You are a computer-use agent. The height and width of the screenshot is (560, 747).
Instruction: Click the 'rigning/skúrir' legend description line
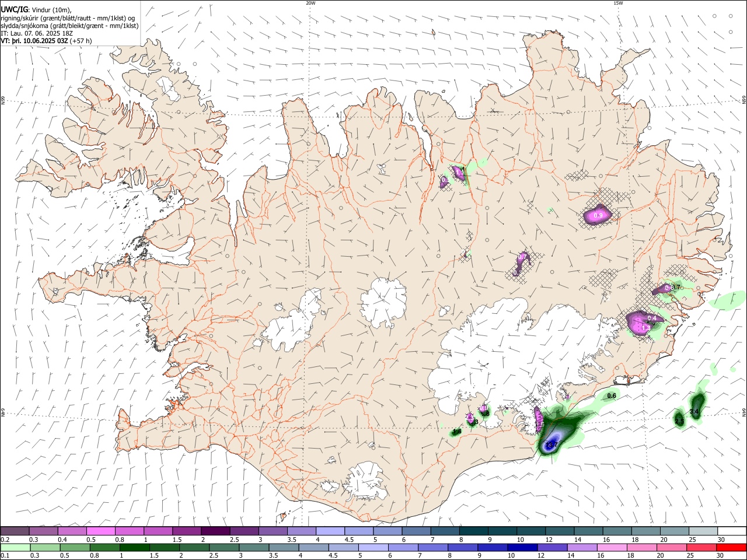pos(68,17)
